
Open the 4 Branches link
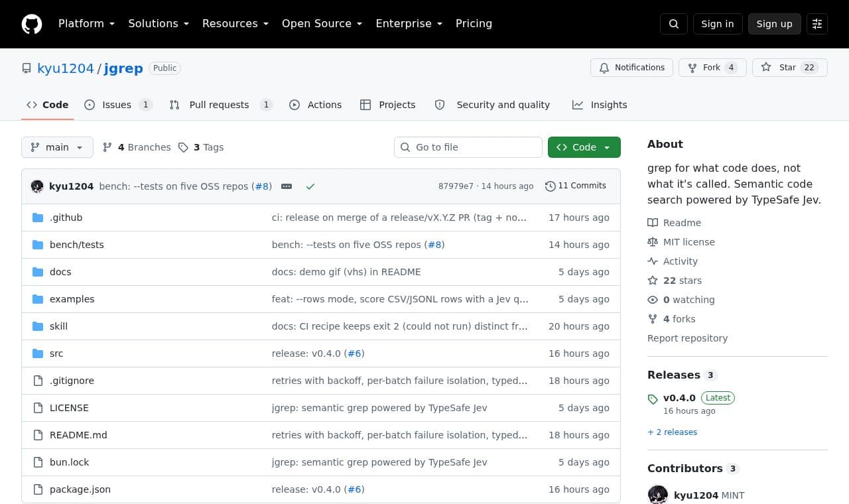tap(137, 147)
